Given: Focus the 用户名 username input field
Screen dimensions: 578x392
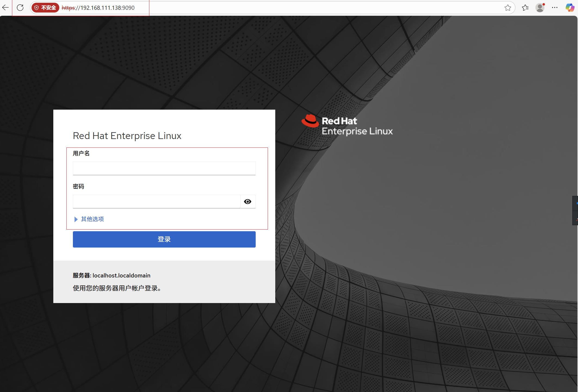Looking at the screenshot, I should pyautogui.click(x=164, y=168).
